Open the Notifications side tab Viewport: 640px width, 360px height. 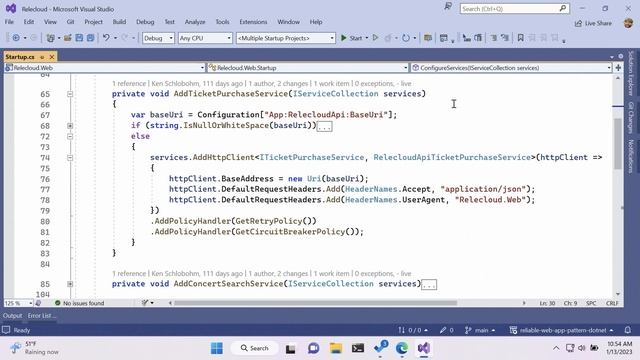[631, 156]
